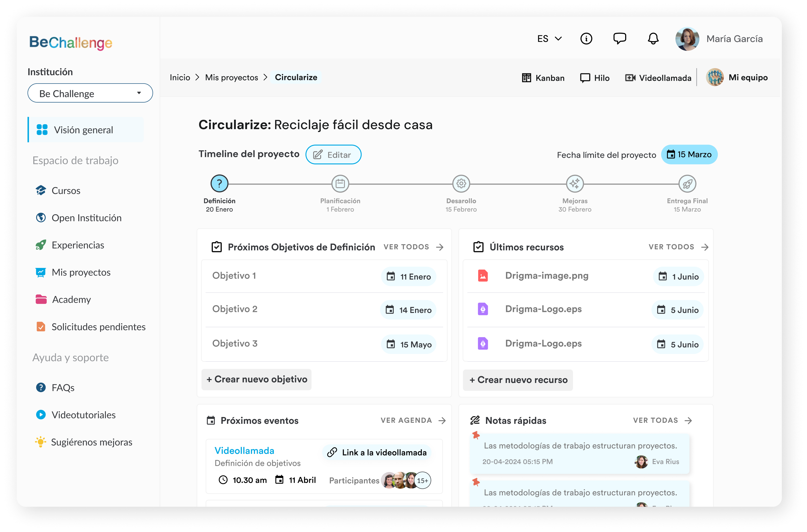Select the Planificación timeline stage
The width and height of the screenshot is (807, 532).
pos(340,184)
